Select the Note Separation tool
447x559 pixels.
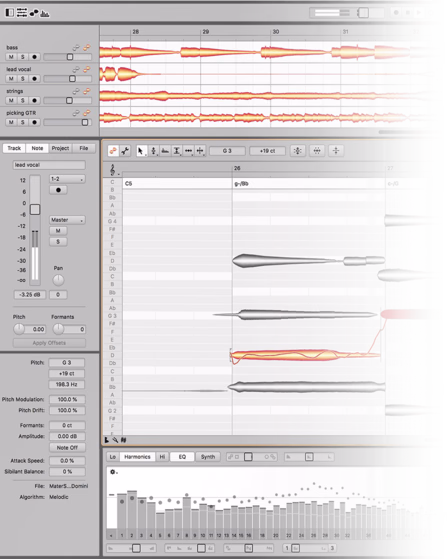tap(200, 151)
